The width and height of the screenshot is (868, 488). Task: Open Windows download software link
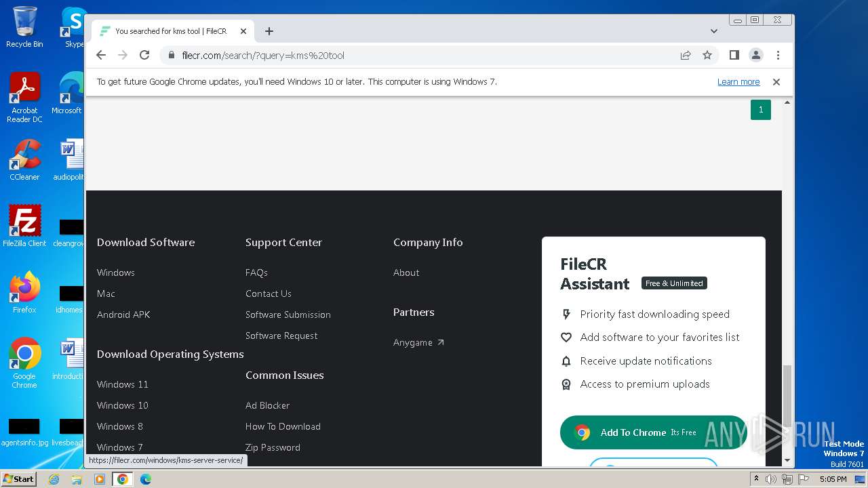pyautogui.click(x=116, y=272)
